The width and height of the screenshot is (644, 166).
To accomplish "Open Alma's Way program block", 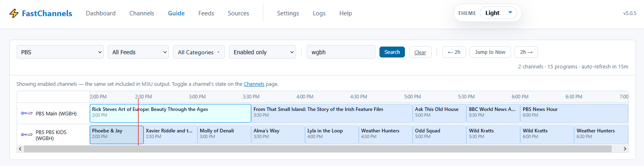I will pyautogui.click(x=278, y=135).
